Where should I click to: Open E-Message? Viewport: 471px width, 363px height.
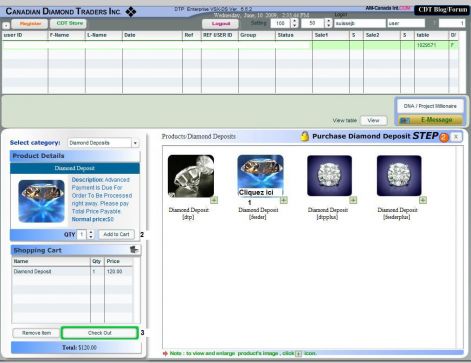pos(430,120)
